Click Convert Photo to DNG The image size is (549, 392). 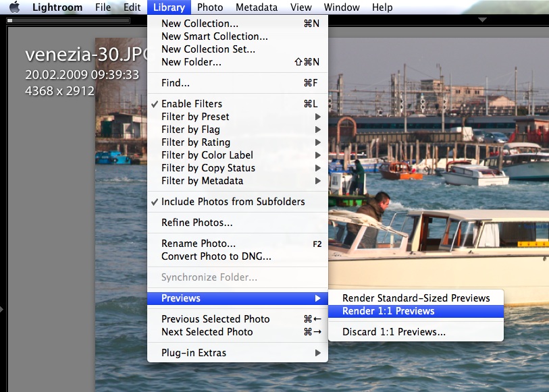[x=216, y=256]
